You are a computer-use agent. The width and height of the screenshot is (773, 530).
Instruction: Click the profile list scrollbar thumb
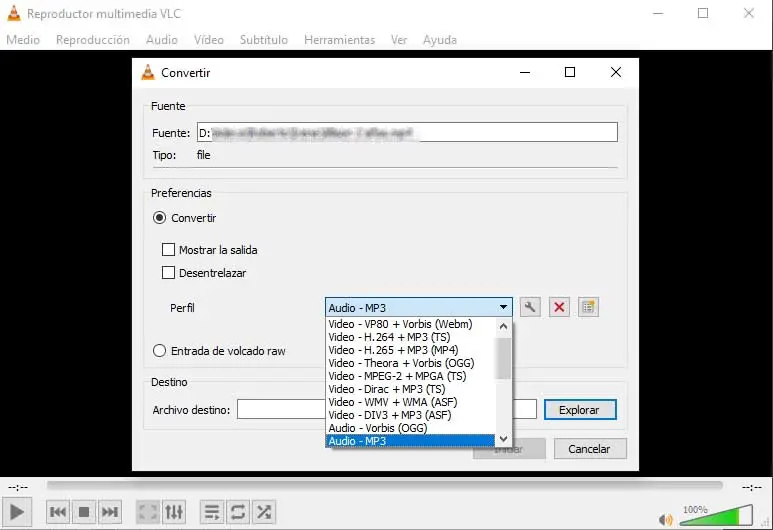[x=503, y=359]
